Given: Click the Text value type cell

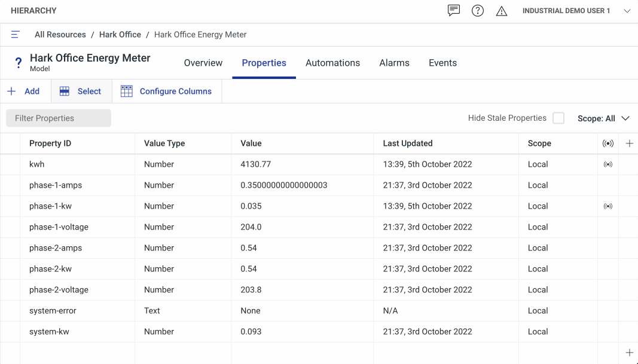Looking at the screenshot, I should coord(152,311).
